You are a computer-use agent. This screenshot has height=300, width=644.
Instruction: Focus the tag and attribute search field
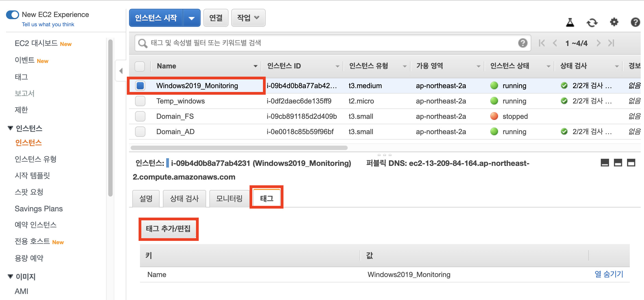[x=328, y=43]
